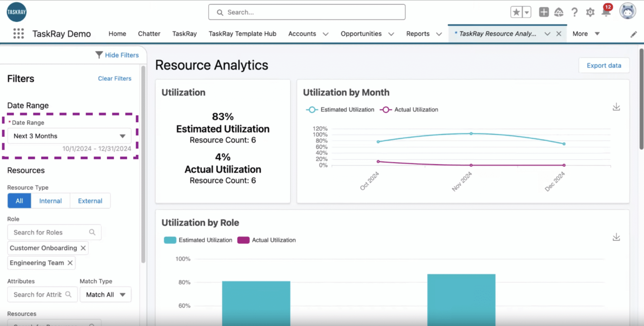Download the Utilization by Role chart
The height and width of the screenshot is (326, 644).
click(616, 237)
